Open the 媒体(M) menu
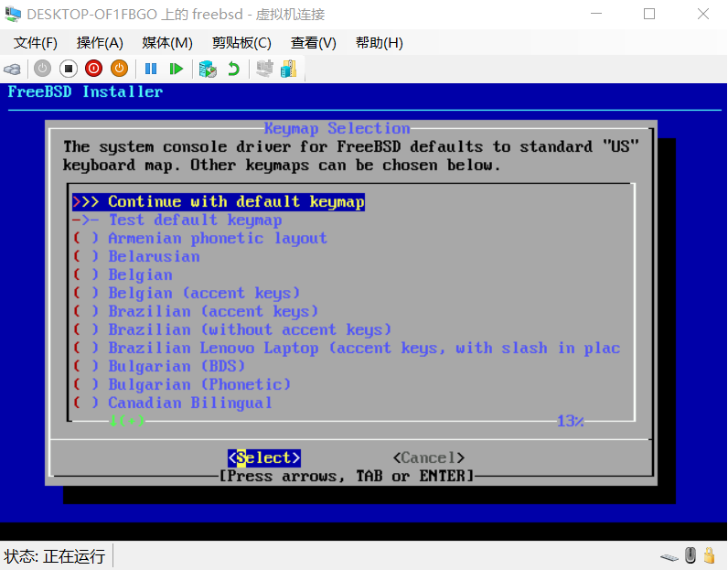 click(x=167, y=43)
